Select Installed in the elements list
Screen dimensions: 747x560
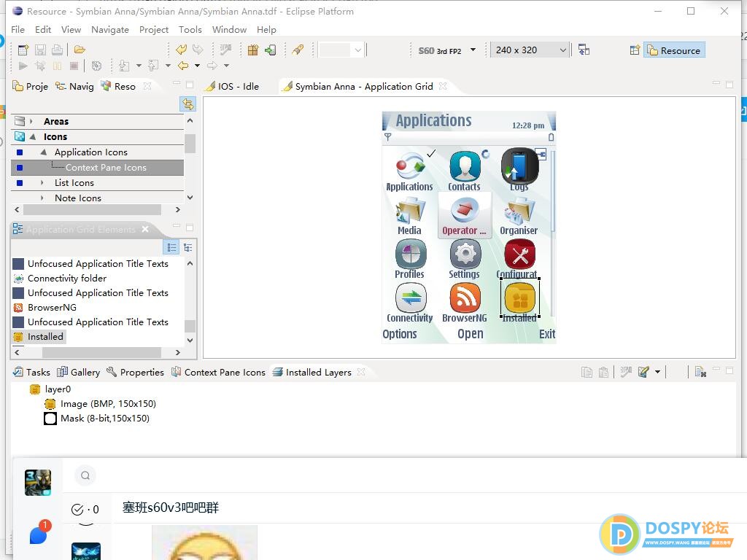(39, 337)
